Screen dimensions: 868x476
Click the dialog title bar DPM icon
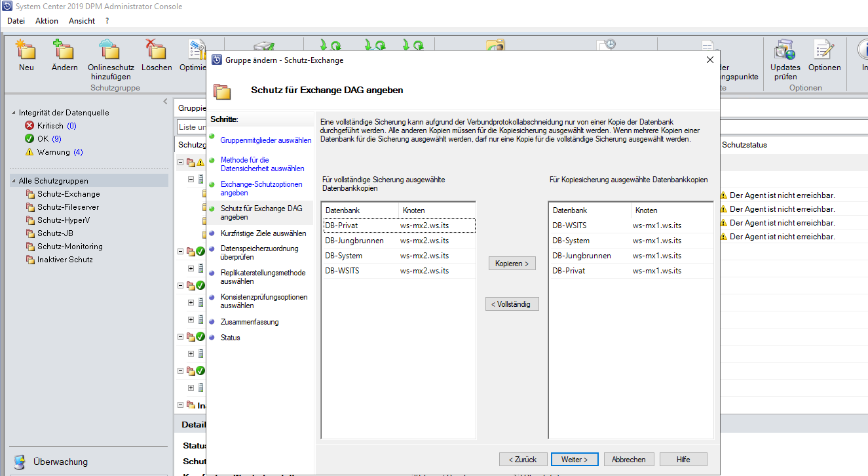217,60
